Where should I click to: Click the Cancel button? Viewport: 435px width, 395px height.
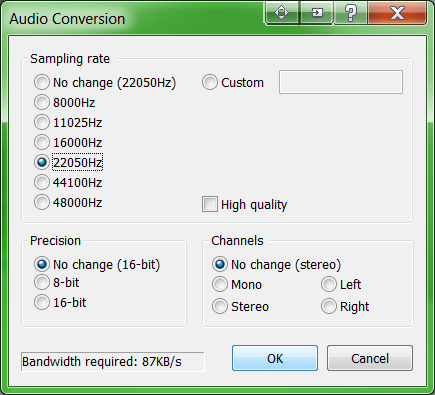370,358
